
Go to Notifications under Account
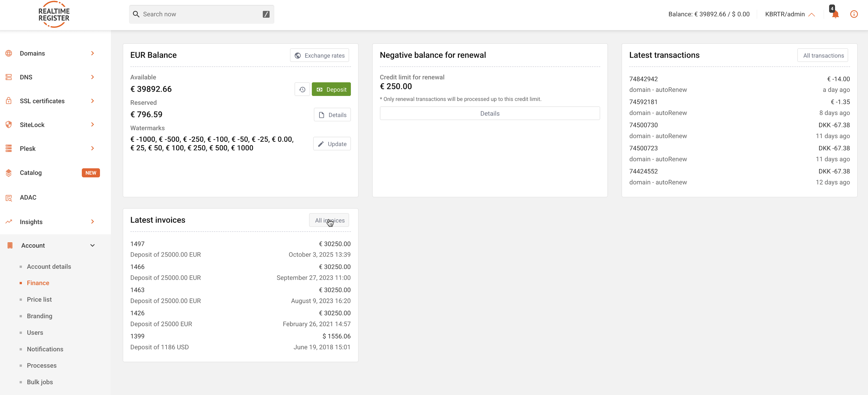[x=45, y=349]
